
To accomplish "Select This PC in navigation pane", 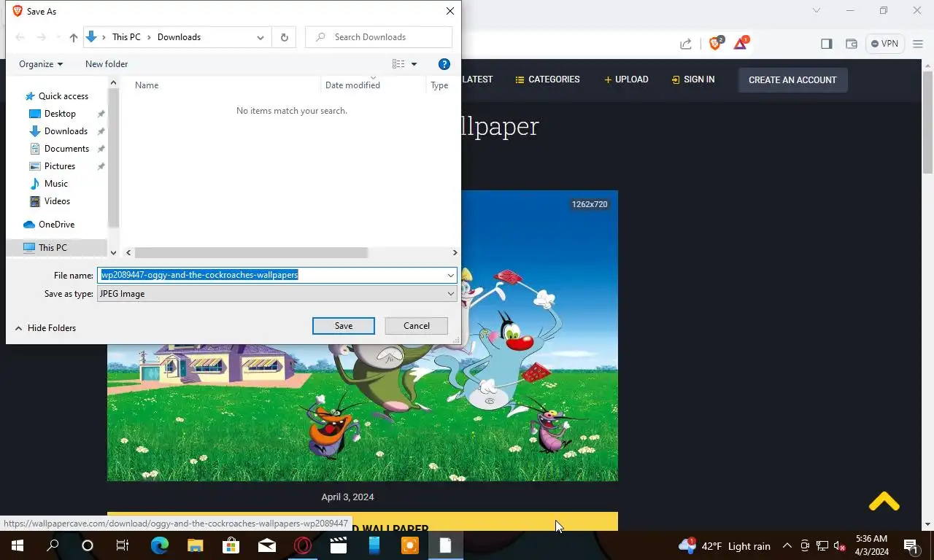I will 53,248.
